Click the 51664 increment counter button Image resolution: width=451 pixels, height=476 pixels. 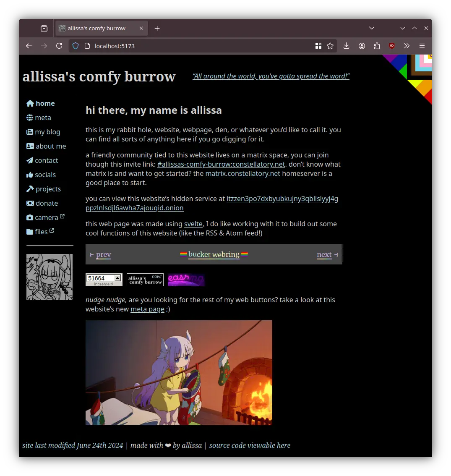[x=104, y=280]
